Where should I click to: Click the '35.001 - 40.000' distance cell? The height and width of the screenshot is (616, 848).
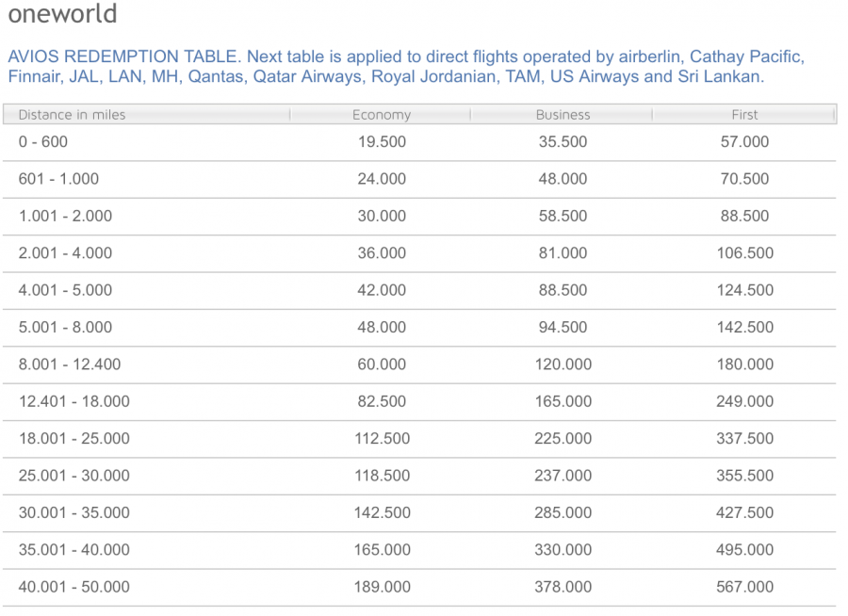coord(74,550)
